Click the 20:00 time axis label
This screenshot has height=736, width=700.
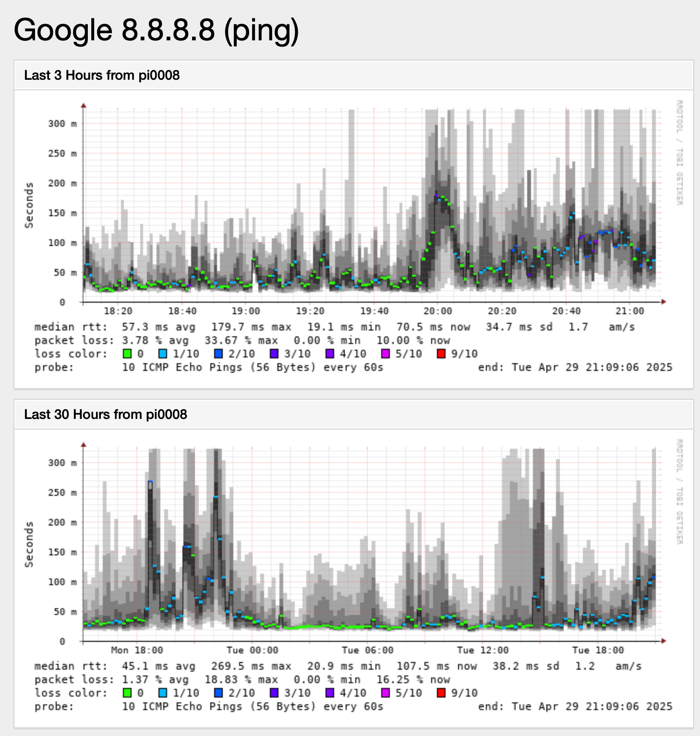[438, 311]
